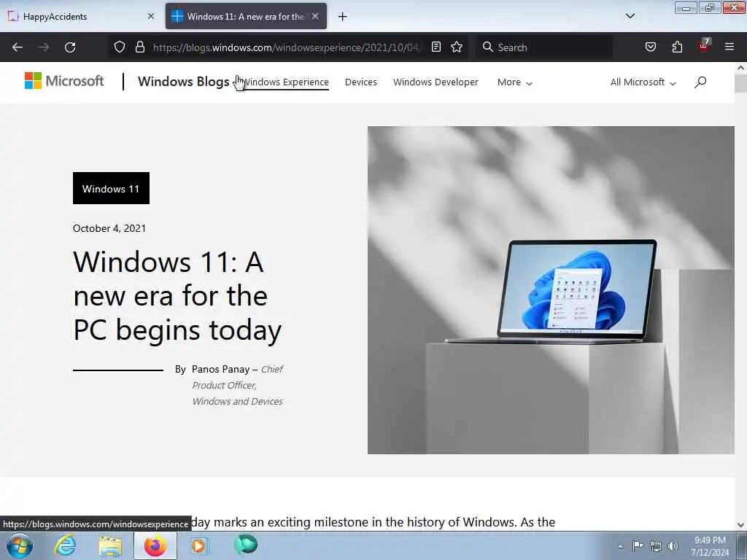Click the address bar URL
The width and height of the screenshot is (747, 560).
click(x=286, y=47)
